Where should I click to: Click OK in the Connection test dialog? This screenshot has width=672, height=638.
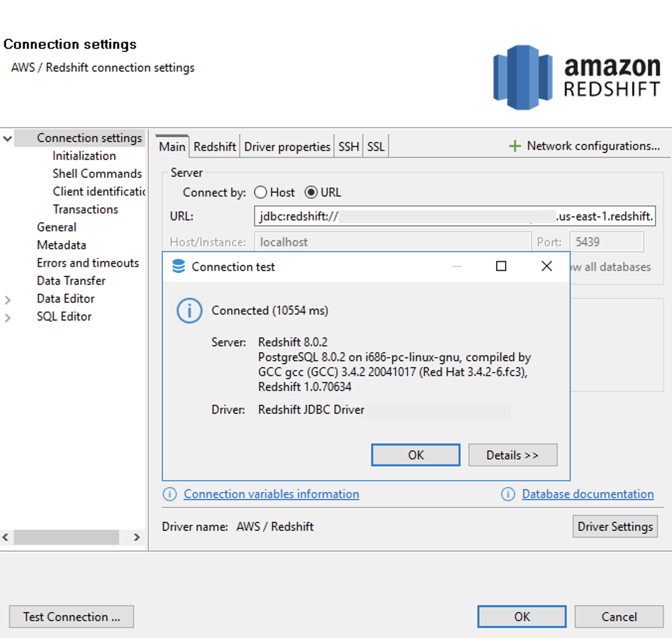[x=416, y=455]
